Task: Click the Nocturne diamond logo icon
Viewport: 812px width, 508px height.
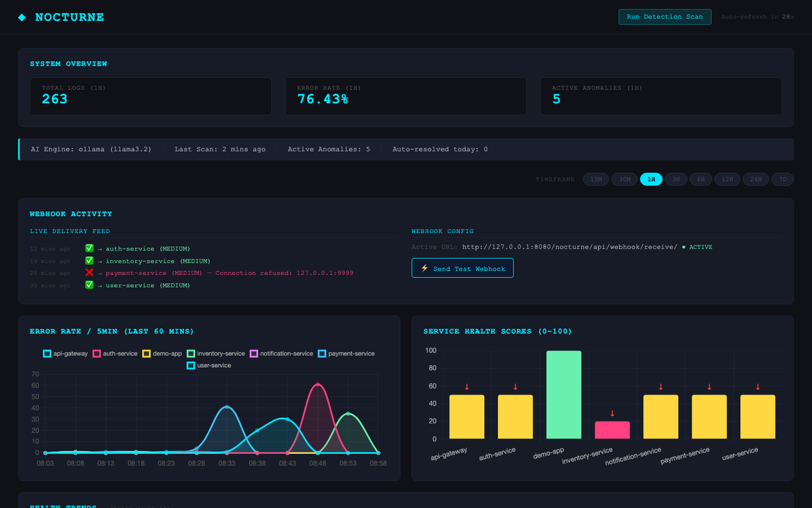Action: tap(22, 18)
